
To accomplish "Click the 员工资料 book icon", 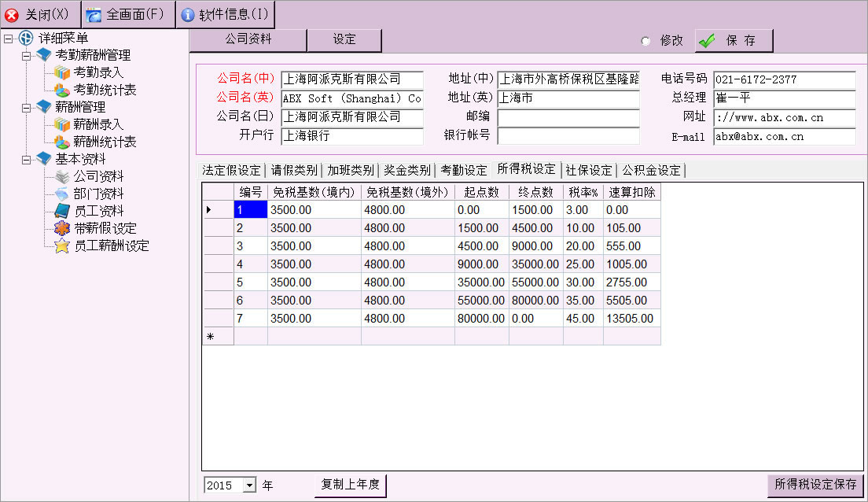I will point(62,211).
